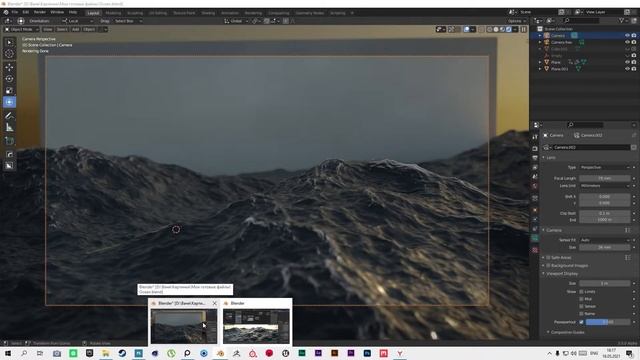This screenshot has height=360, width=640.
Task: Open the Render menu
Action: (x=40, y=12)
